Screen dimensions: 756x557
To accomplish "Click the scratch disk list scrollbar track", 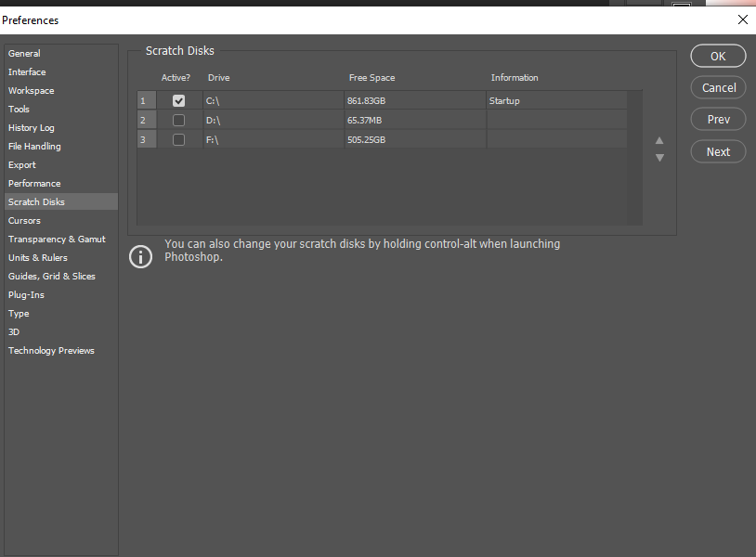I will 634,158.
